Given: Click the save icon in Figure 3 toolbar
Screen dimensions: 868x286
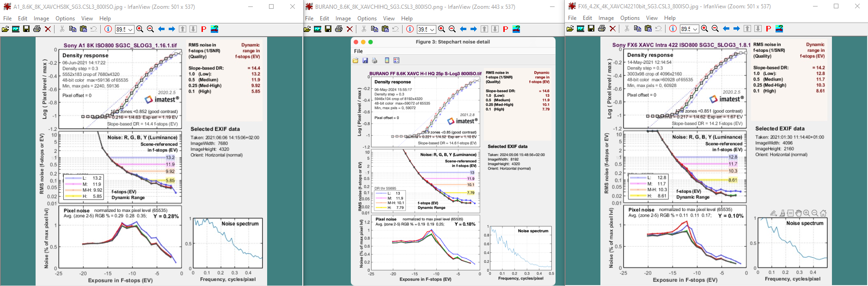Looking at the screenshot, I should coord(365,61).
